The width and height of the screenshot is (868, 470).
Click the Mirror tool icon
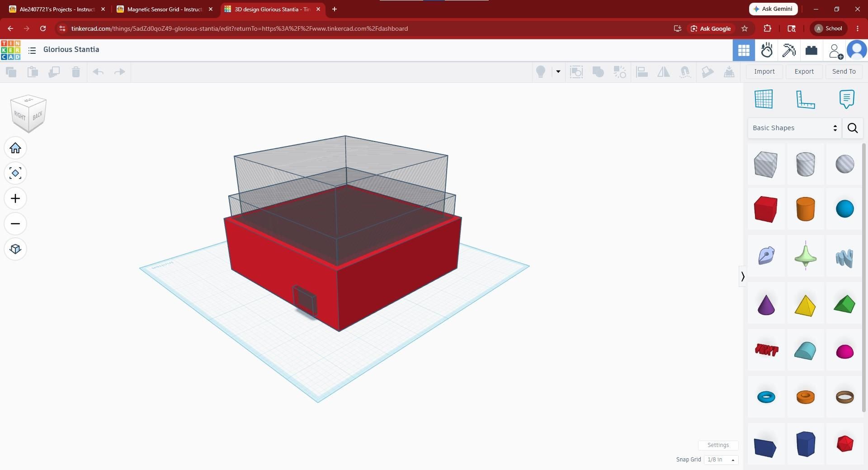point(664,72)
